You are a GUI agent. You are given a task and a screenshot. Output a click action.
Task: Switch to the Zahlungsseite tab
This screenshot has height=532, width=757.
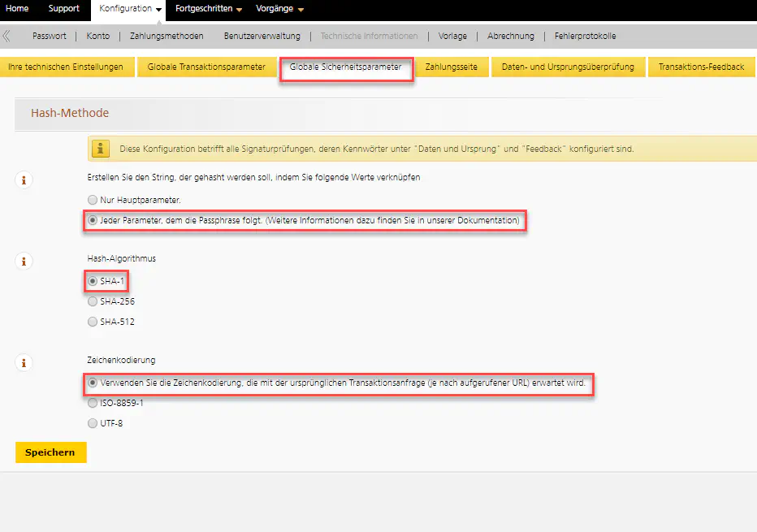[452, 67]
